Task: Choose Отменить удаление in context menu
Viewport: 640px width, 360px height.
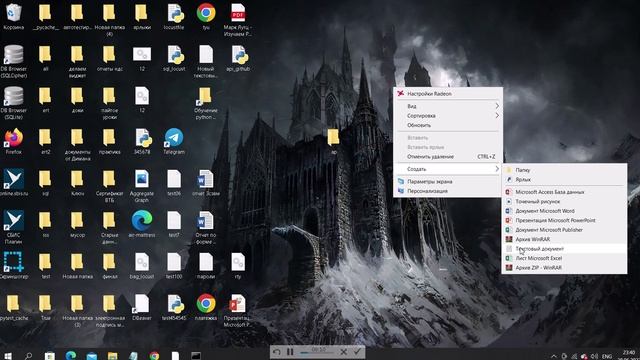Action: pyautogui.click(x=448, y=157)
